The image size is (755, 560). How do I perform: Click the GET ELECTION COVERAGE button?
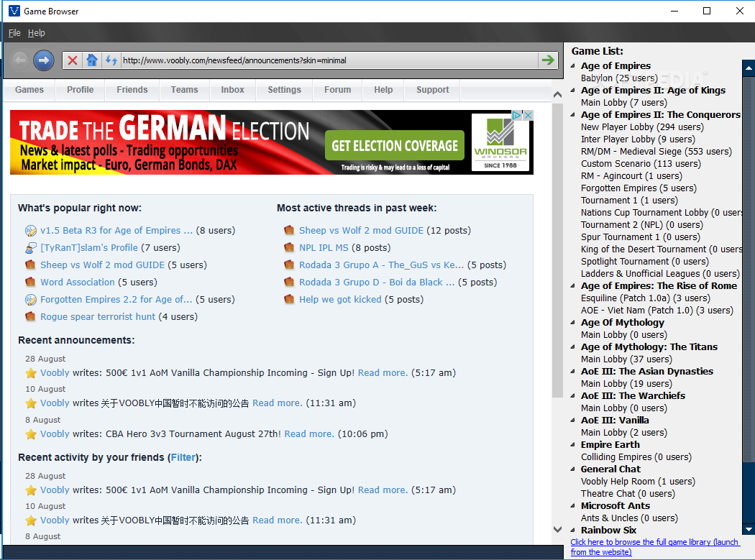tap(395, 145)
